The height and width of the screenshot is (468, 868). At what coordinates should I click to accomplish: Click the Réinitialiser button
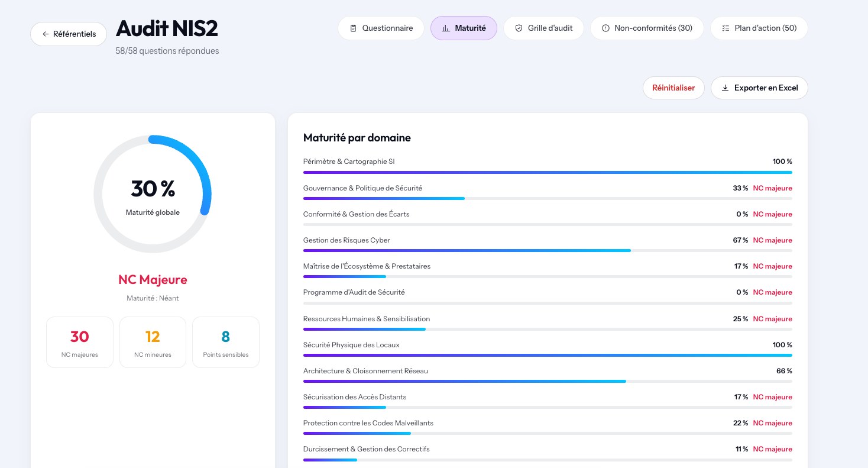673,88
